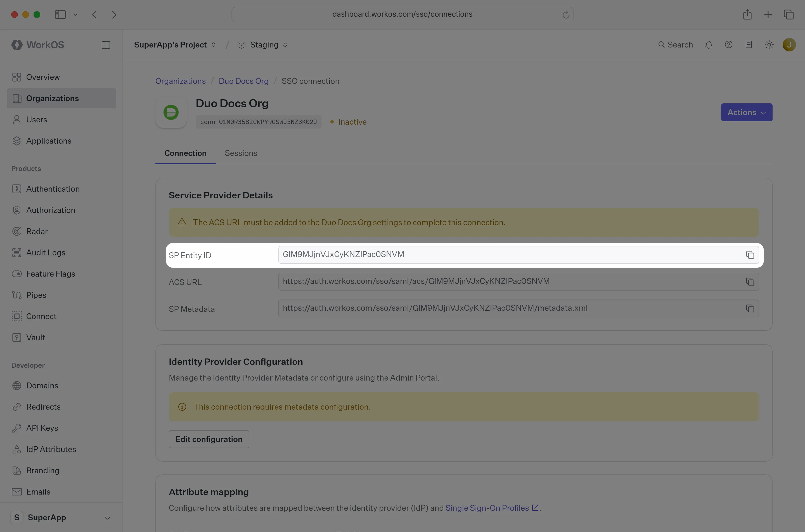Go to Duo Docs Org breadcrumb

coord(244,81)
